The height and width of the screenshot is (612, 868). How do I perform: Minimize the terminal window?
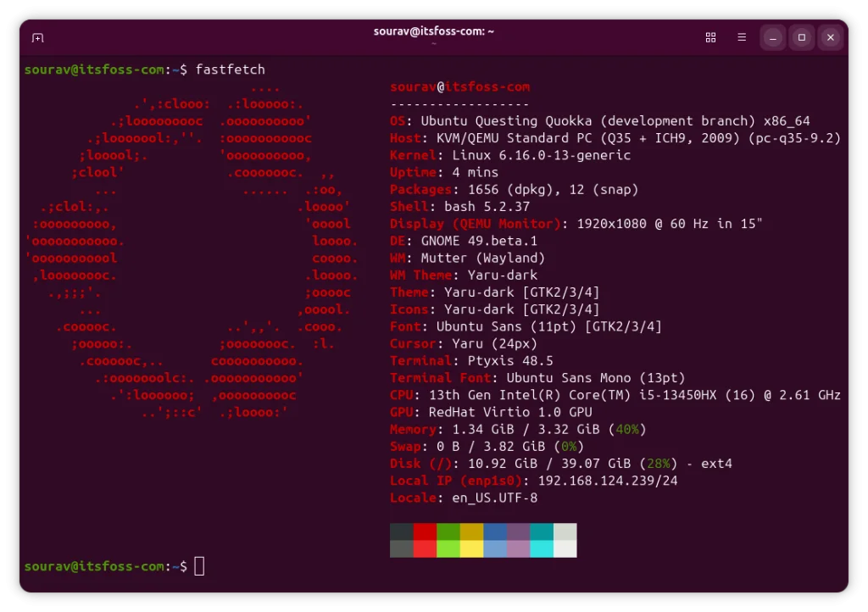(772, 37)
